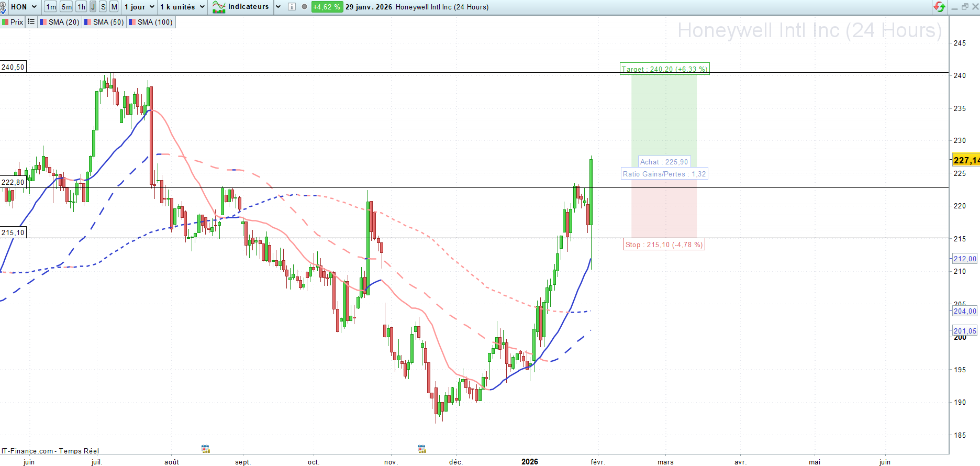Screen dimensions: 980x466
Task: Click the 201,05 SMA value on price axis
Action: tap(965, 331)
